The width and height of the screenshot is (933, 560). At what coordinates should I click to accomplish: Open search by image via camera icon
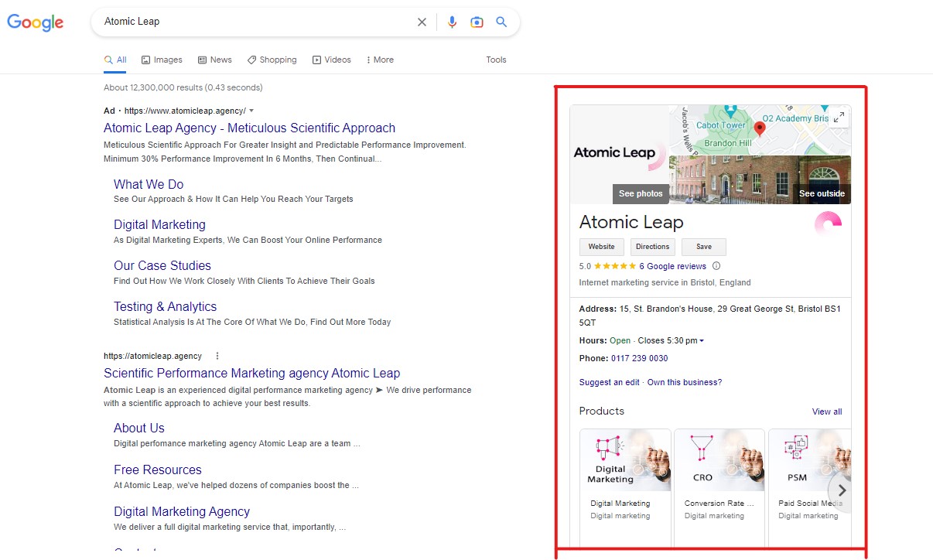477,22
